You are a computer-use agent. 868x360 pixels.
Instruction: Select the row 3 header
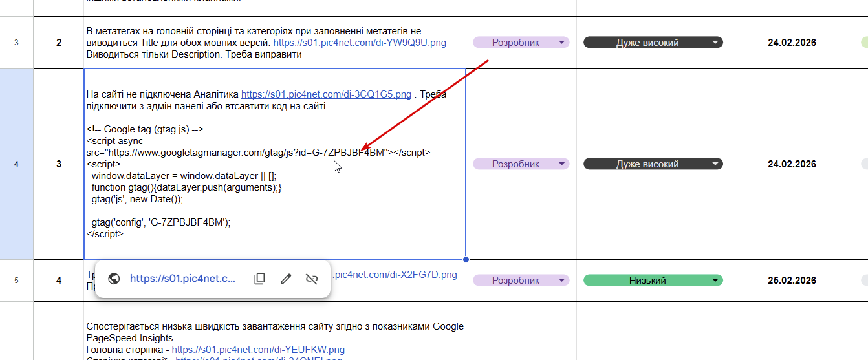(x=16, y=43)
